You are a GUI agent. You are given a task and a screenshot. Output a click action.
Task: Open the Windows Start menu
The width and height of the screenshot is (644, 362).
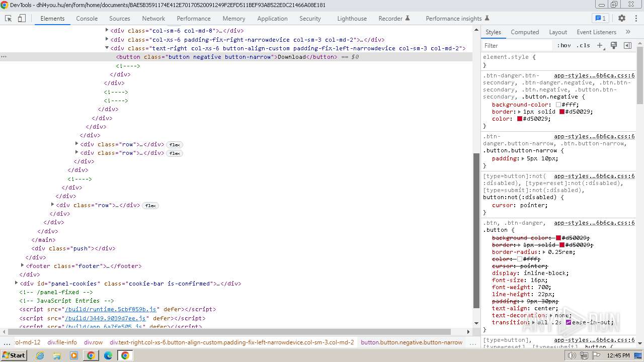tap(14, 355)
